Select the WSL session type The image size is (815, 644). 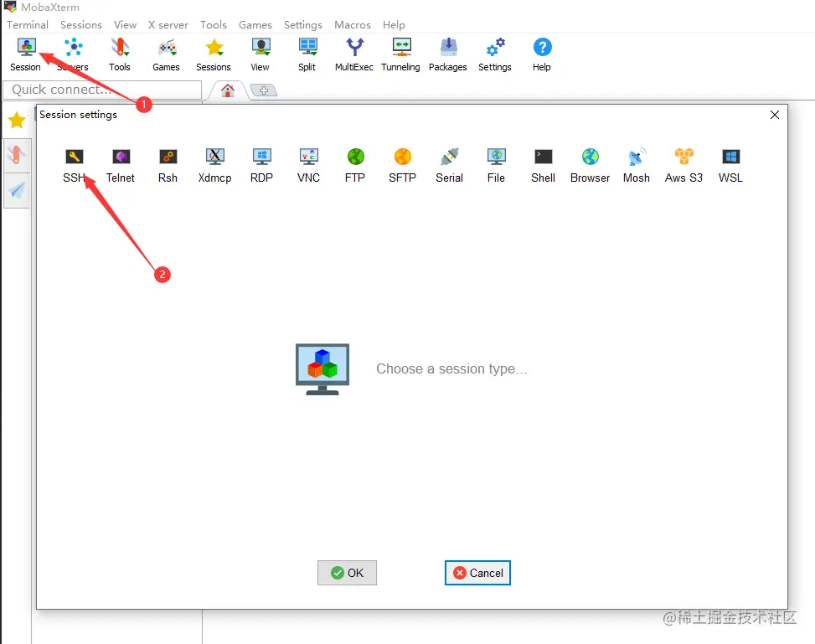coord(730,166)
